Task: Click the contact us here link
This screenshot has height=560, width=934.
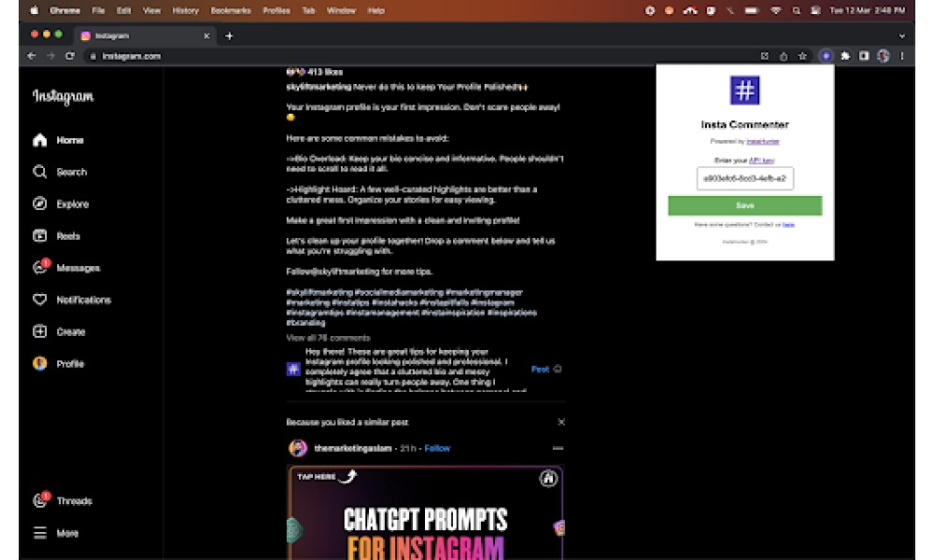Action: click(788, 225)
